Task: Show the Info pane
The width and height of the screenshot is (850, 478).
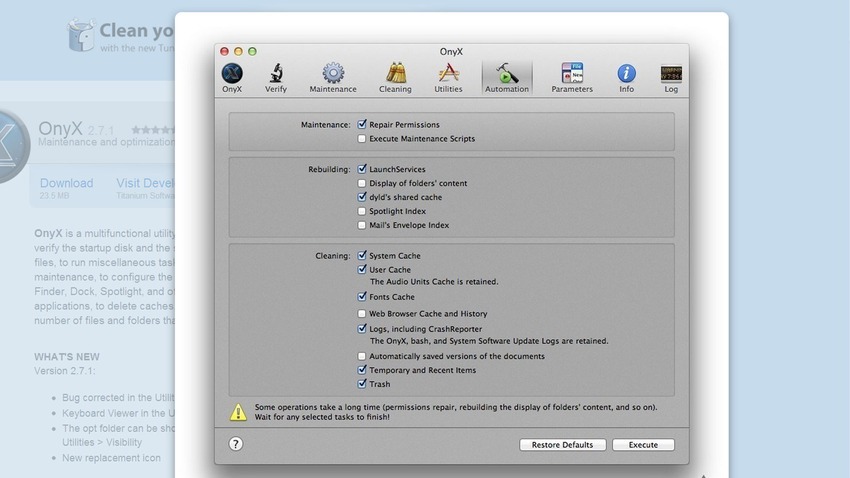Action: [626, 76]
